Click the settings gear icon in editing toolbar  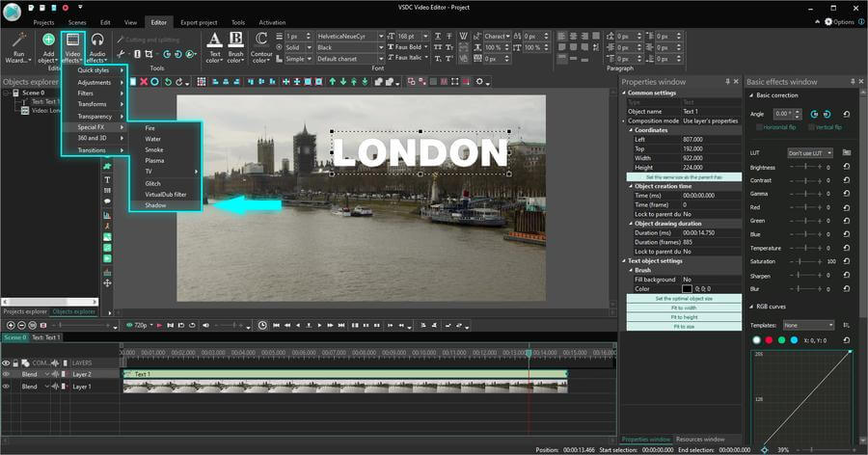479,81
